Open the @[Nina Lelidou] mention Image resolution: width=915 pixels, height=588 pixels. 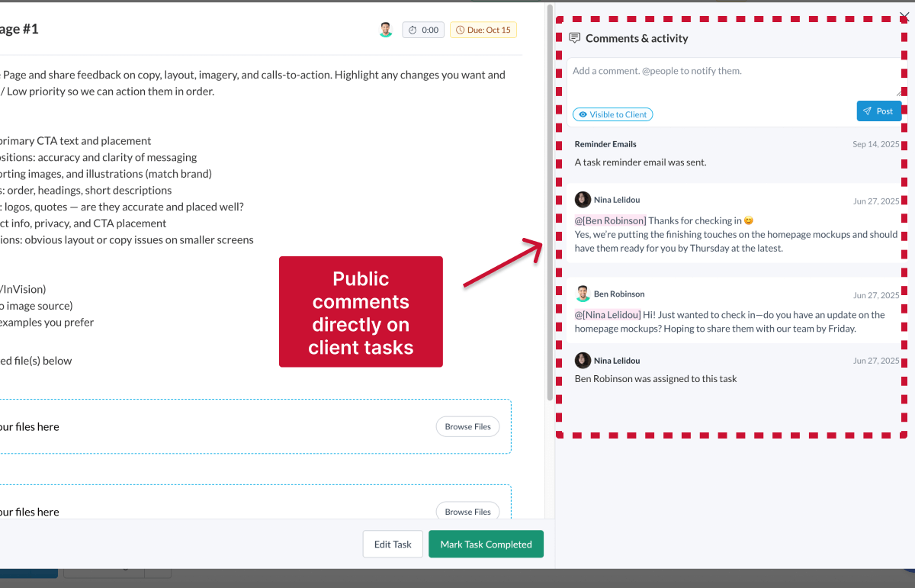tap(607, 314)
